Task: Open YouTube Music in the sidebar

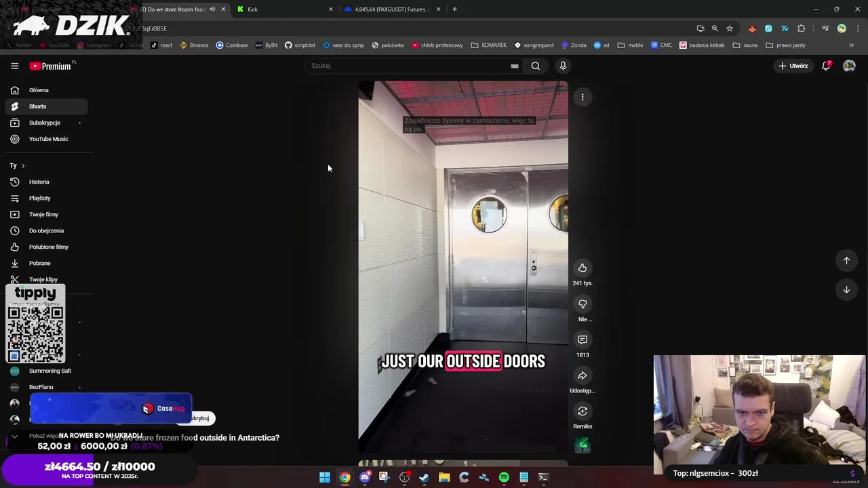Action: point(46,139)
